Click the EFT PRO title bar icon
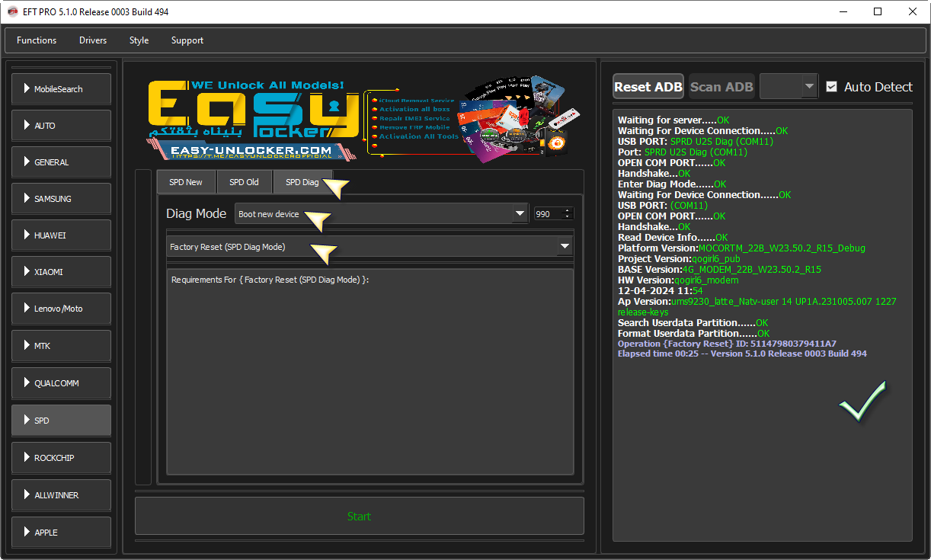Screen dimensions: 931x560 pos(12,11)
